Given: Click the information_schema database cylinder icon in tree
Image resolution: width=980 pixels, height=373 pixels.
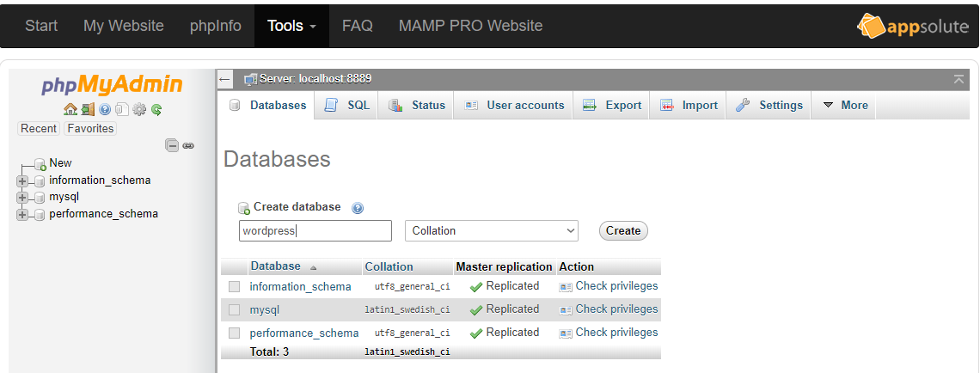Looking at the screenshot, I should (40, 181).
